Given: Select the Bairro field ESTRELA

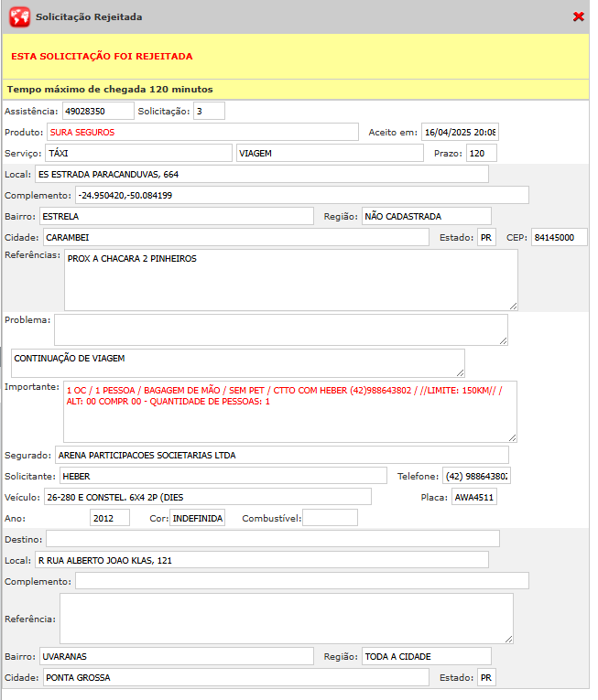Looking at the screenshot, I should (177, 216).
